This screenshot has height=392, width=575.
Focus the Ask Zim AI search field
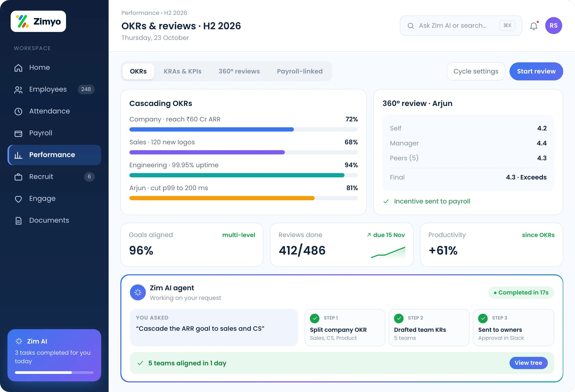[461, 26]
